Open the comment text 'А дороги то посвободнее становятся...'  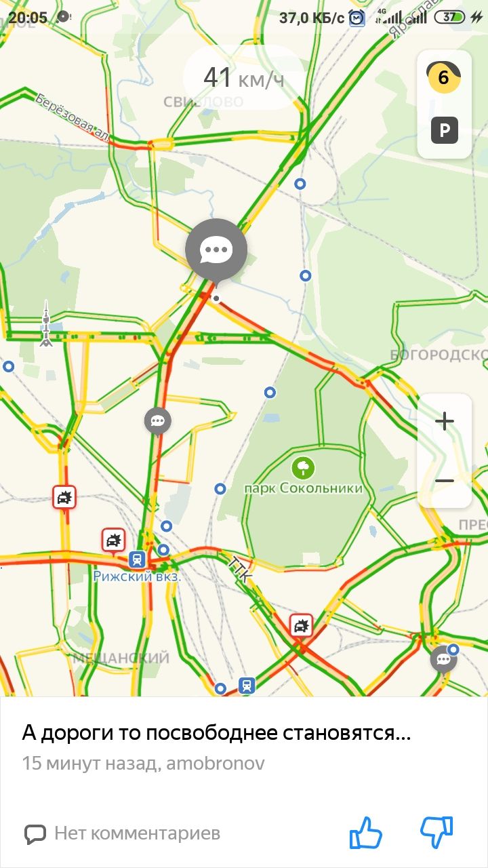216,733
